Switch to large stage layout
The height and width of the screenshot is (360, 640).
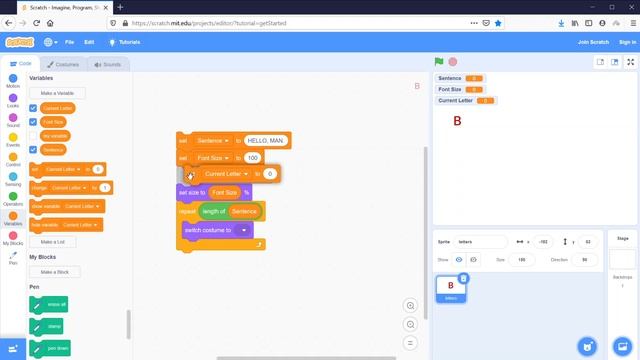(614, 62)
